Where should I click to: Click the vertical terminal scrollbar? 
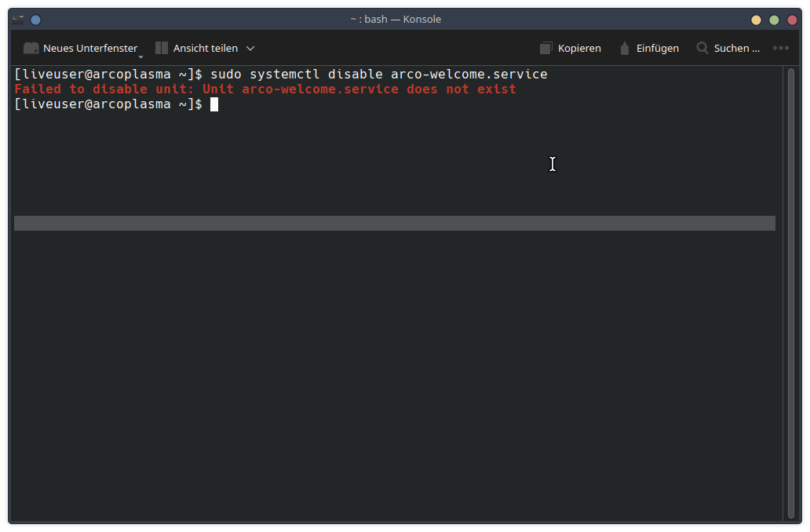coord(790,290)
